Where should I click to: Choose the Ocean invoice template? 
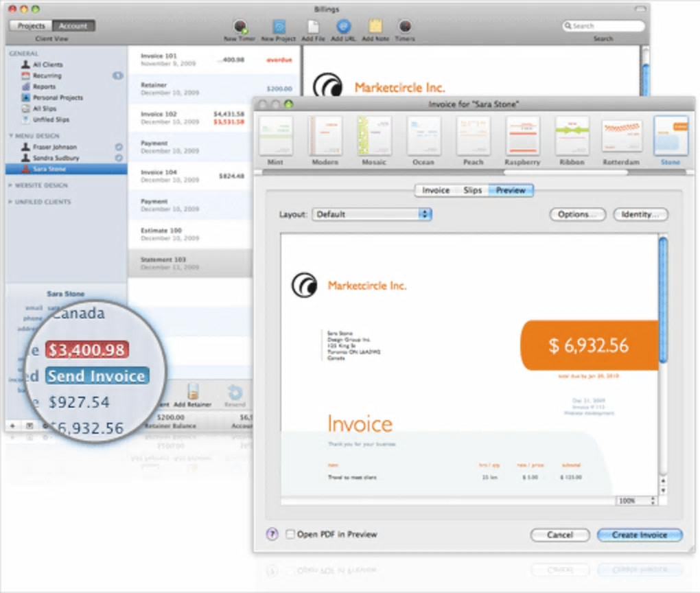[x=423, y=141]
